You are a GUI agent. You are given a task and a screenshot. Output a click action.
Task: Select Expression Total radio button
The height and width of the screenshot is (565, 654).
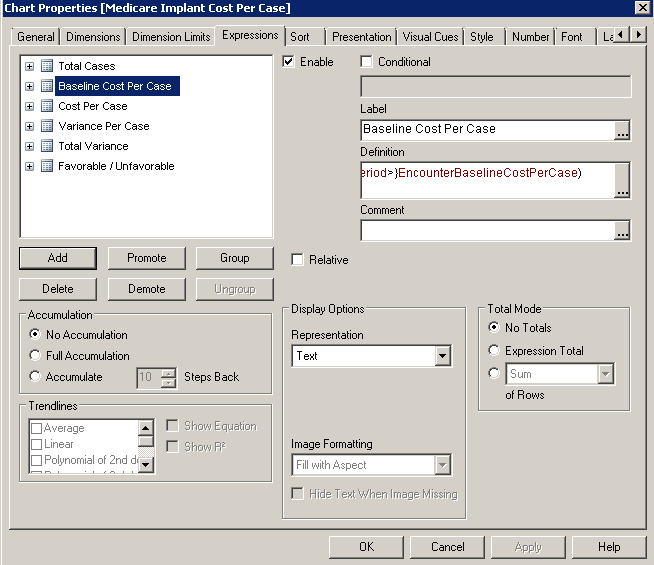pyautogui.click(x=494, y=350)
